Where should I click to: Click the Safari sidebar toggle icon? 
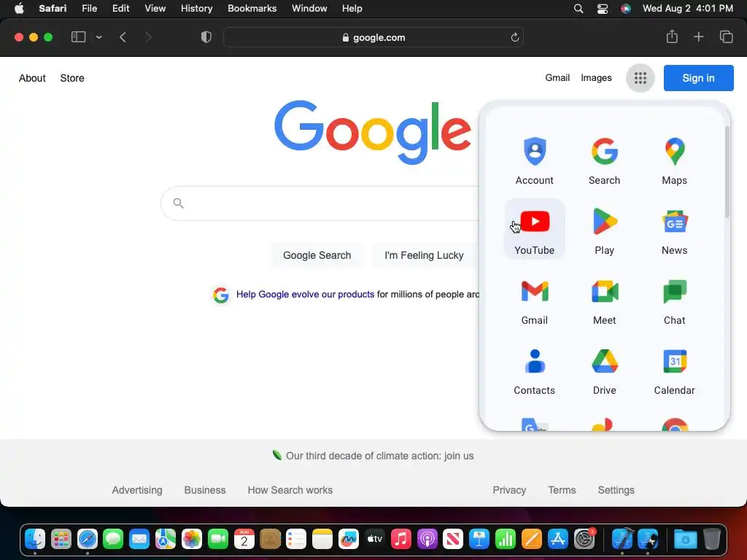78,37
